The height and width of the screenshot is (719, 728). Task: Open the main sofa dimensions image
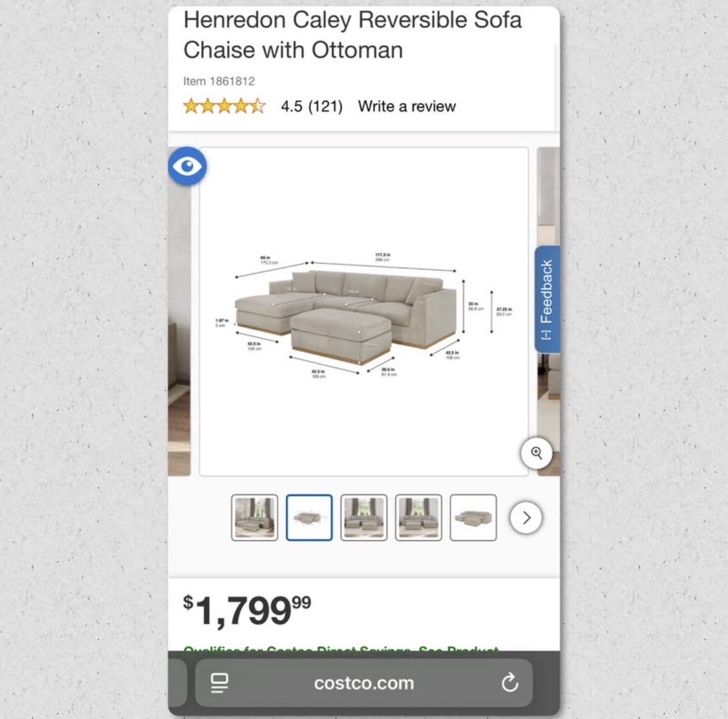tap(364, 312)
